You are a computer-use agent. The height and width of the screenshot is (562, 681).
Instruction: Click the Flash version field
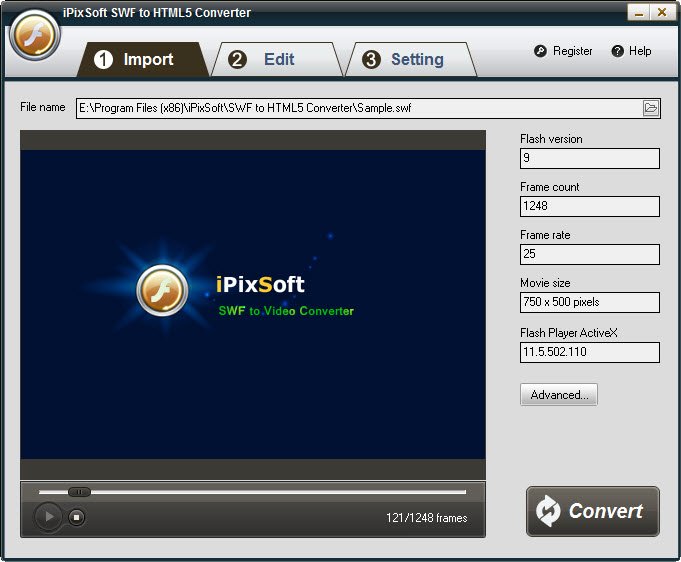click(x=589, y=158)
